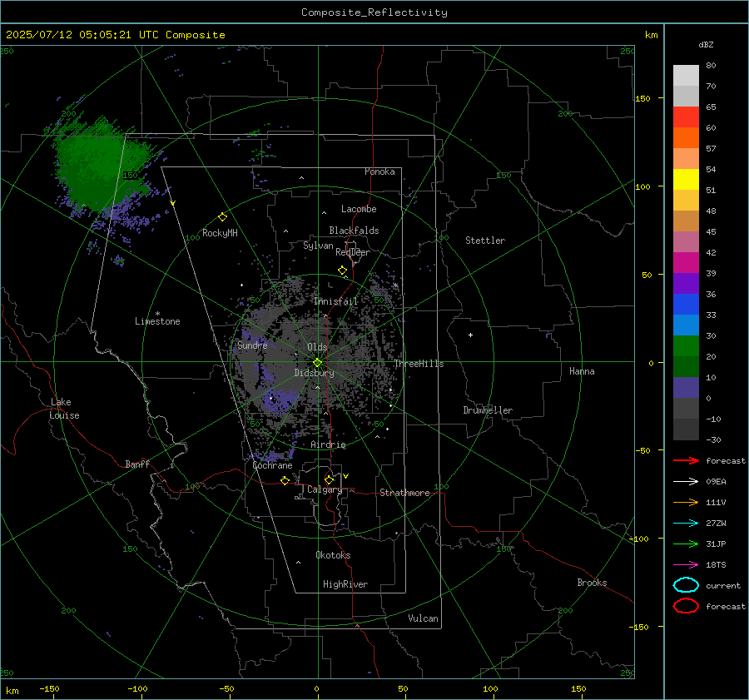
Task: Click the yellow diamond marker above Calgary
Action: (x=329, y=479)
